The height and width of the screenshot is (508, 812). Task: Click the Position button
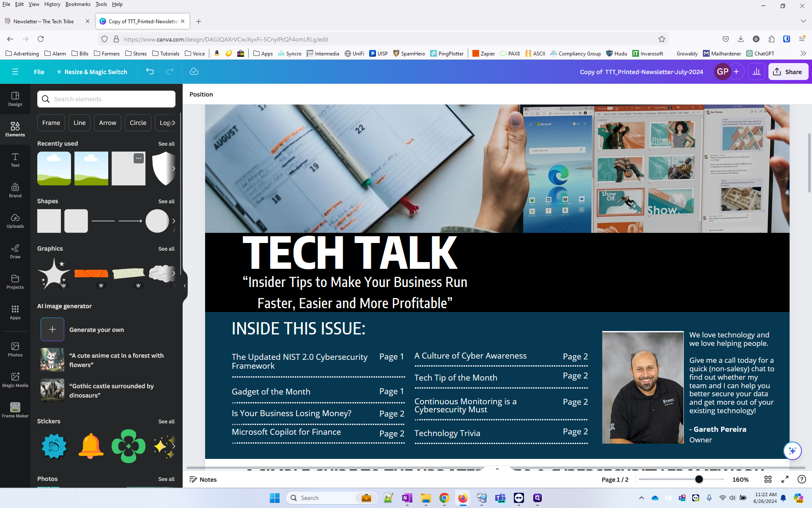pos(201,94)
